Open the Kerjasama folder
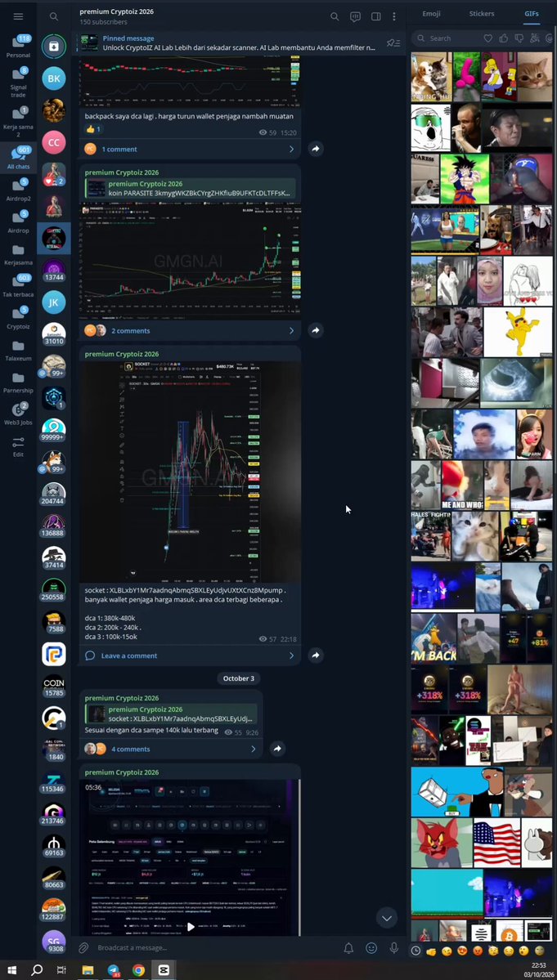The image size is (557, 980). [18, 253]
